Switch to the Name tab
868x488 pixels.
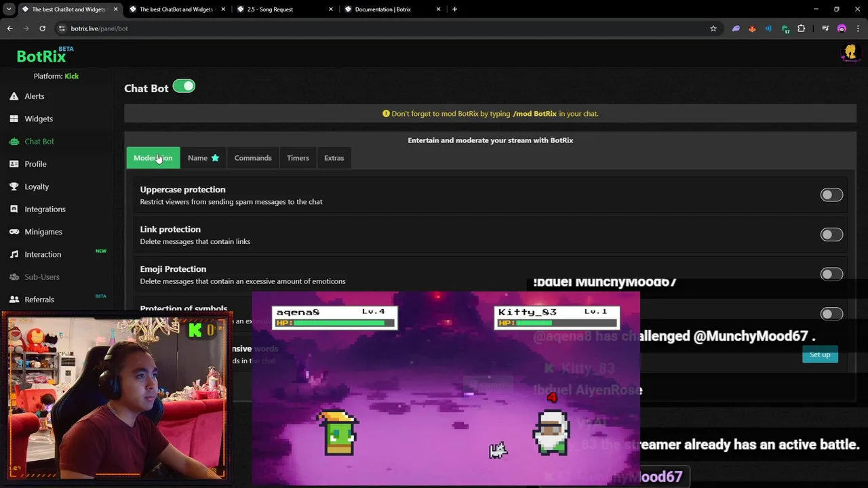(x=203, y=158)
